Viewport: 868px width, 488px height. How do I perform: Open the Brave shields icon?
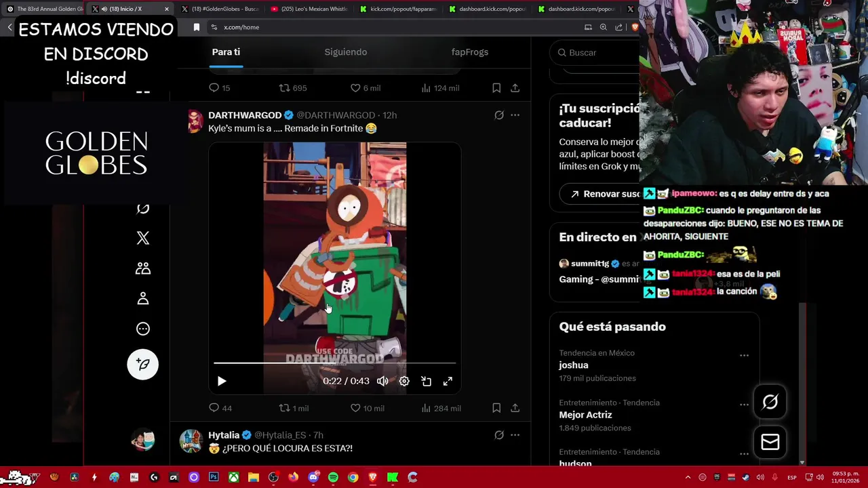[635, 27]
